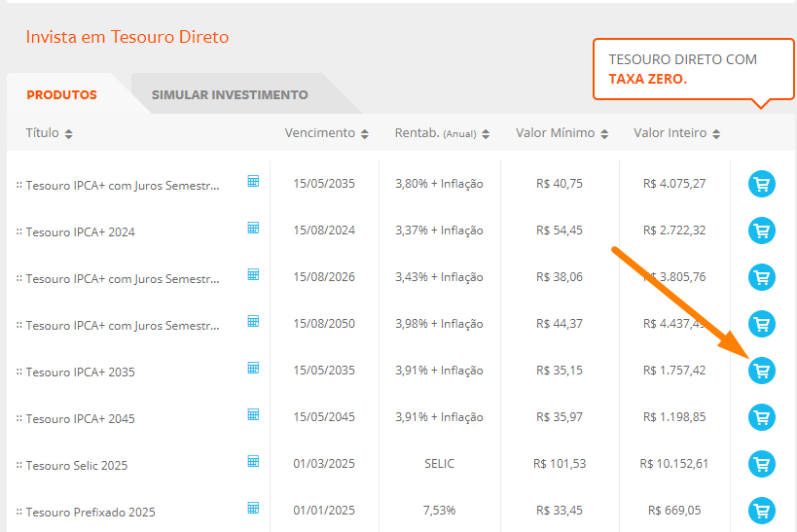Sort table by Título column
This screenshot has width=797, height=532.
[49, 133]
